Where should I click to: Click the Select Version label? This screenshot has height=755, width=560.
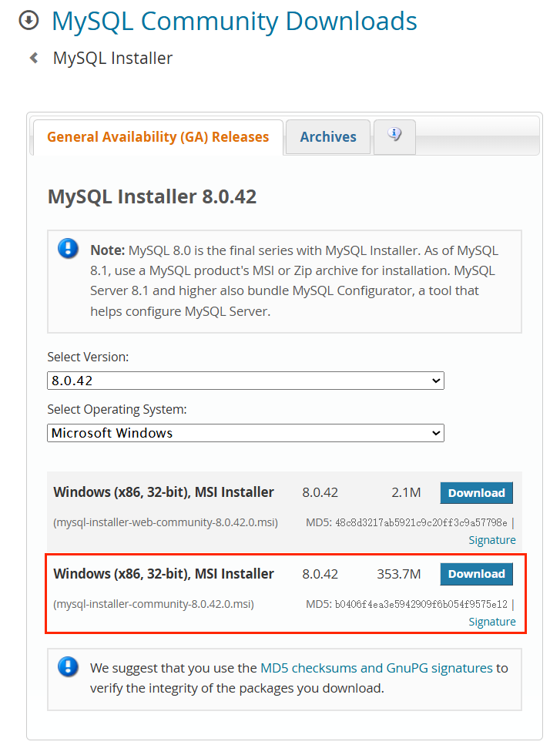pos(88,357)
